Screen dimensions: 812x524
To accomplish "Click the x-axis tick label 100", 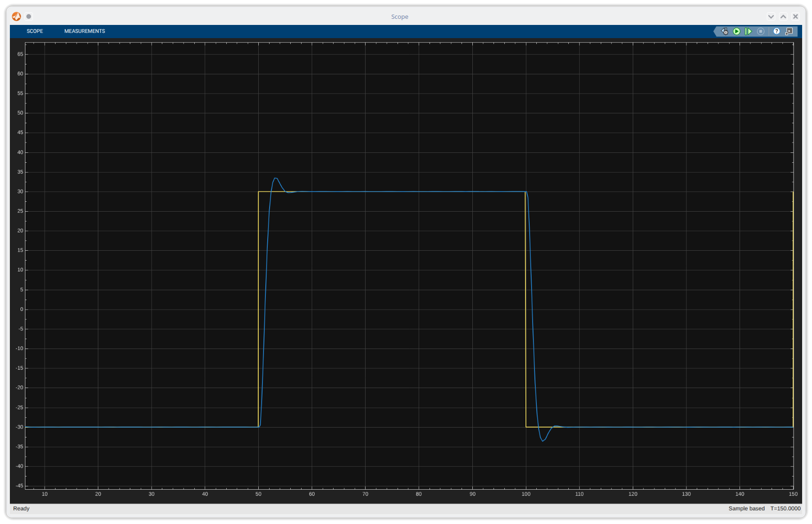I will click(526, 494).
